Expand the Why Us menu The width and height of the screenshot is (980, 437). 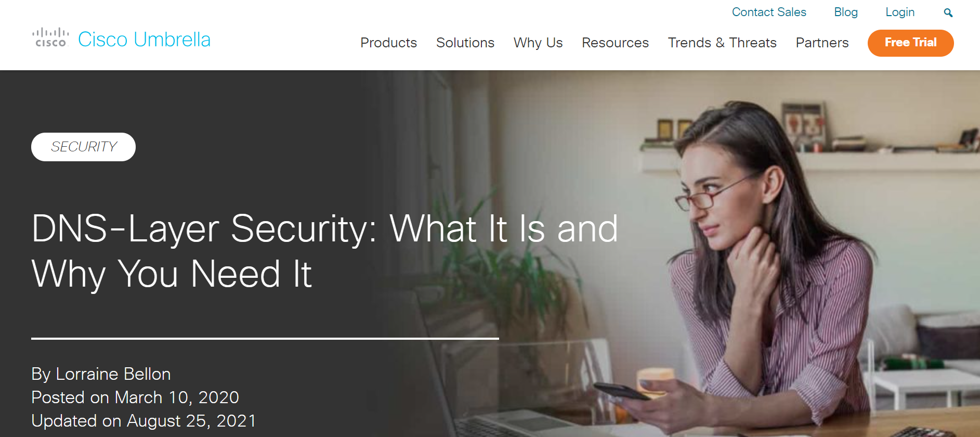(538, 43)
